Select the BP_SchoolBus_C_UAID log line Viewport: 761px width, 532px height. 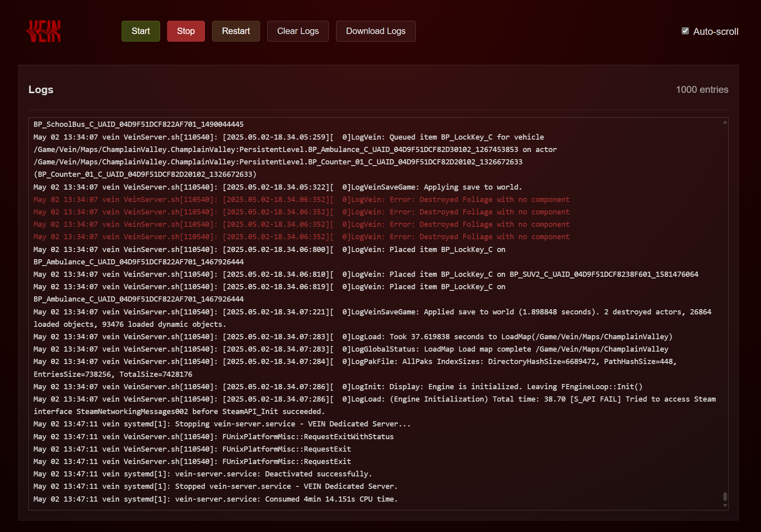point(138,124)
